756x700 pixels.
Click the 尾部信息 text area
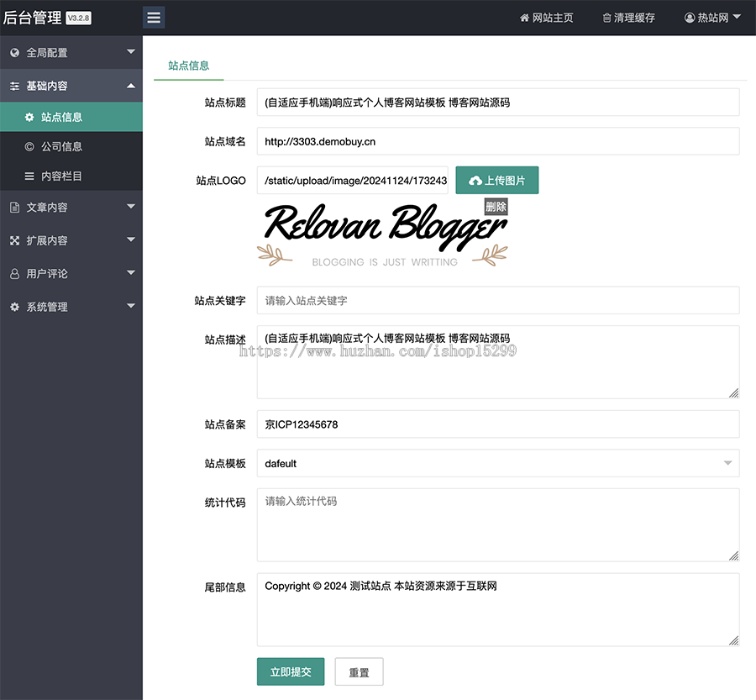(x=498, y=610)
